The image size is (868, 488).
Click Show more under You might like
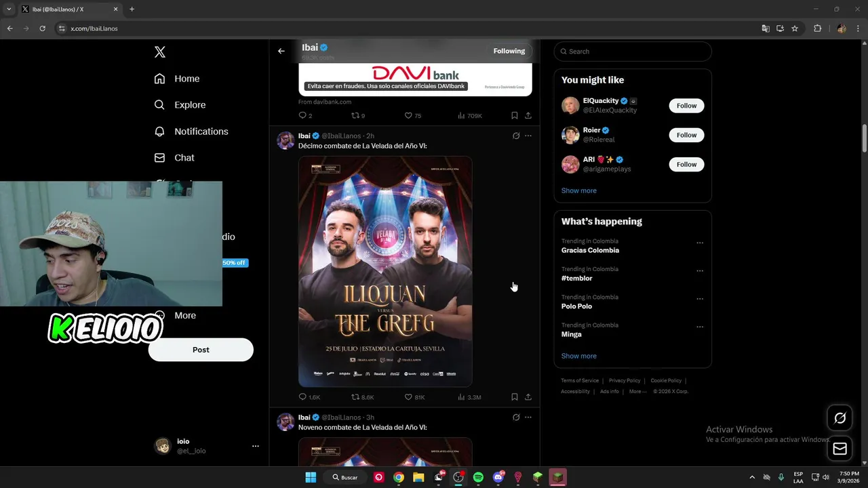click(x=579, y=190)
